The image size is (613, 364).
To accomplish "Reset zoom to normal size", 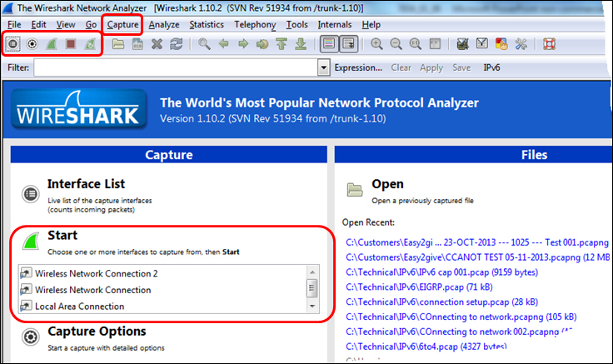I will (415, 44).
